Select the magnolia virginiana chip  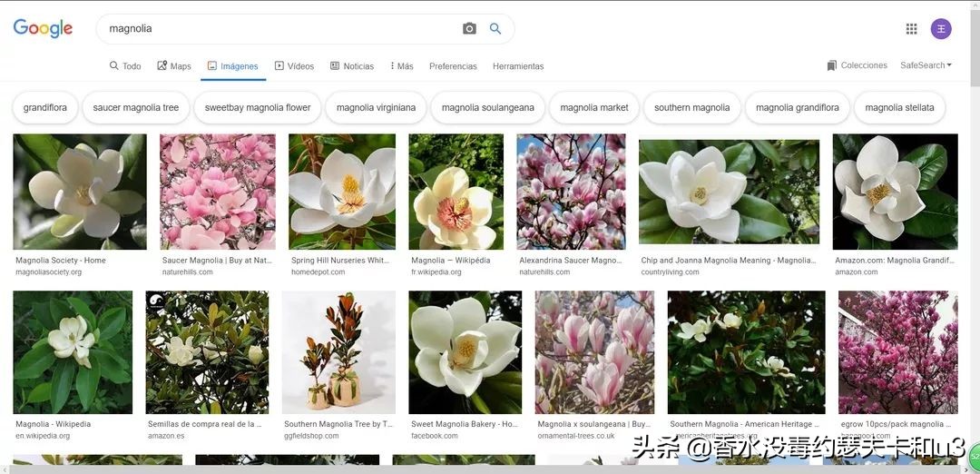pos(376,107)
